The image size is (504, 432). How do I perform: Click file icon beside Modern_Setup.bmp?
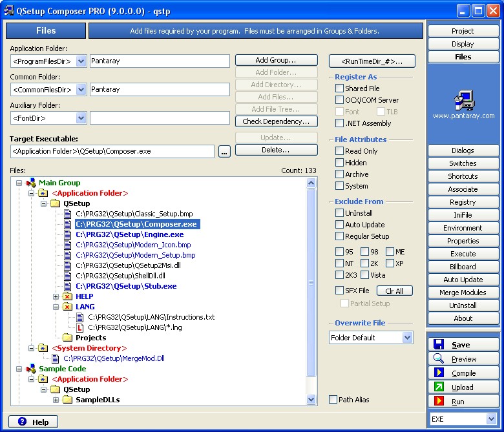(x=67, y=255)
